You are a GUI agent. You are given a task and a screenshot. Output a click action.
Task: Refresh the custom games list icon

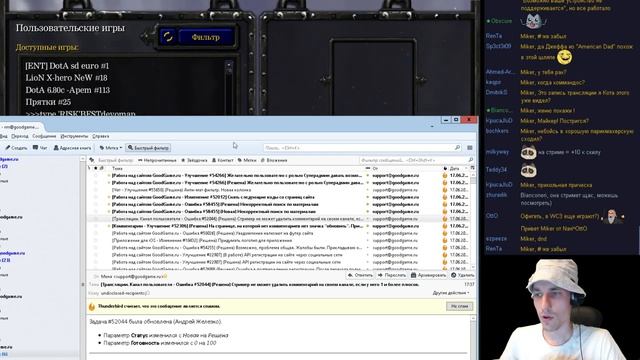[168, 37]
